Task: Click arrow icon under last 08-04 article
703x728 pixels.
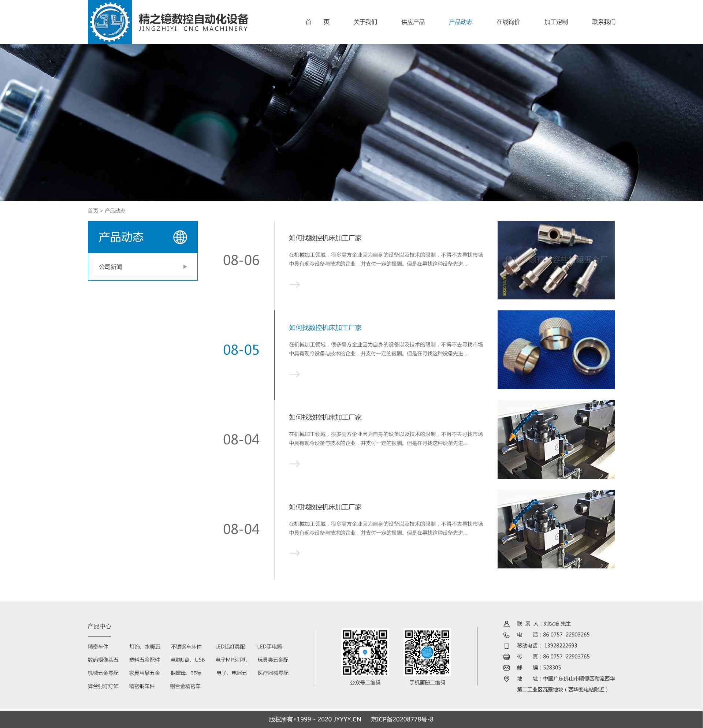Action: [x=294, y=553]
